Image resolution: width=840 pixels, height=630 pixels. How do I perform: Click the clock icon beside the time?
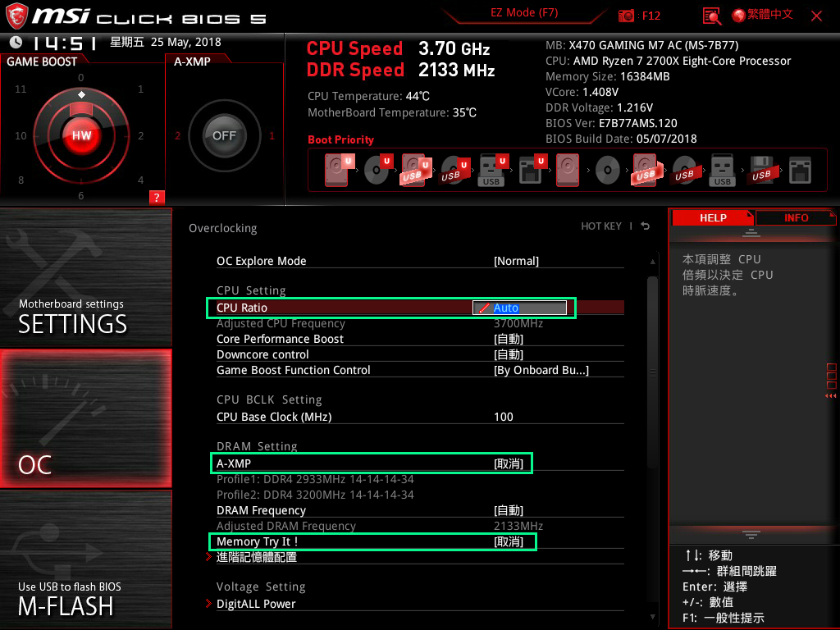point(16,42)
